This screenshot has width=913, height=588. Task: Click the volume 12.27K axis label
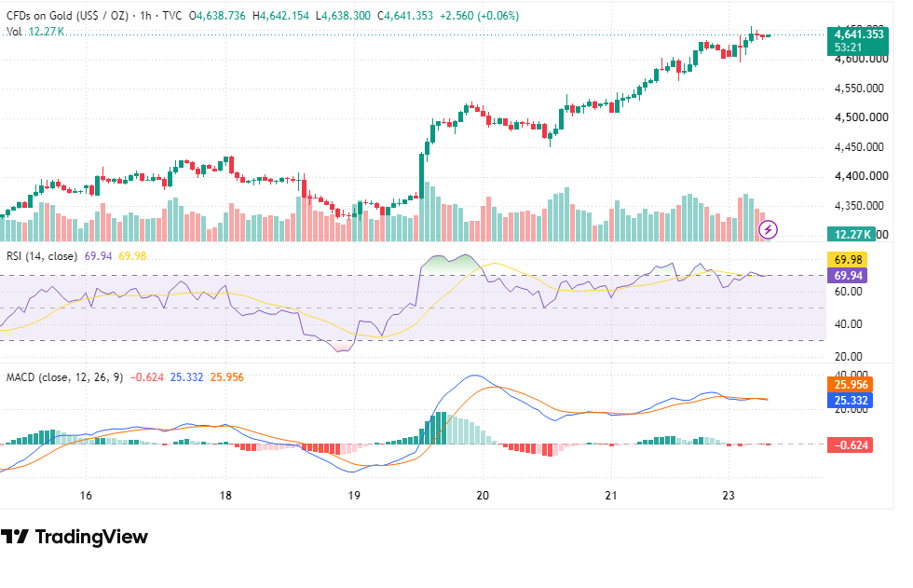(852, 234)
